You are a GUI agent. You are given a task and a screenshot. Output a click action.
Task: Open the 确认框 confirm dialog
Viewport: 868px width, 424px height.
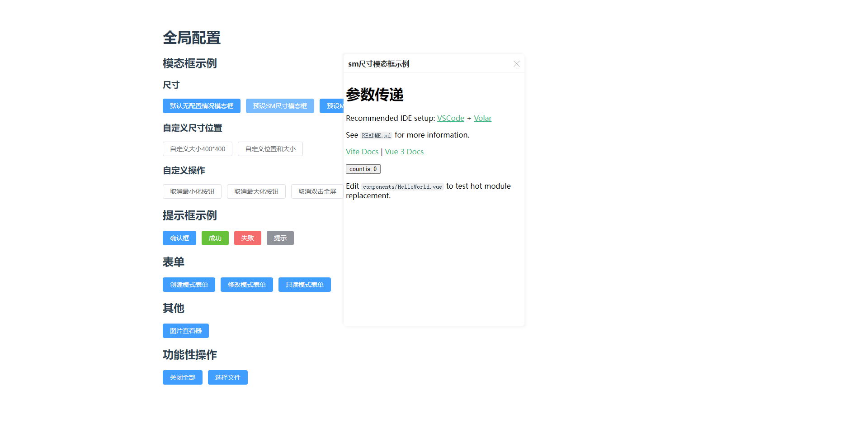point(179,238)
